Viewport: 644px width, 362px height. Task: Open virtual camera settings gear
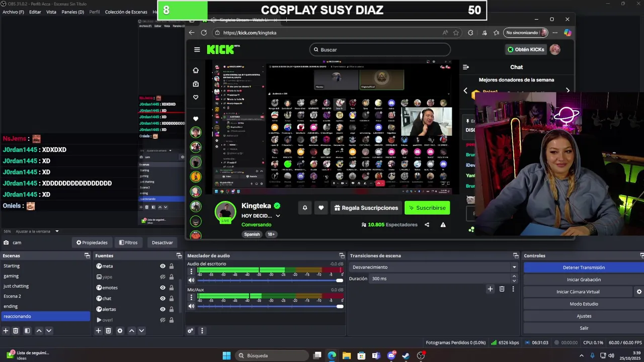point(639,292)
